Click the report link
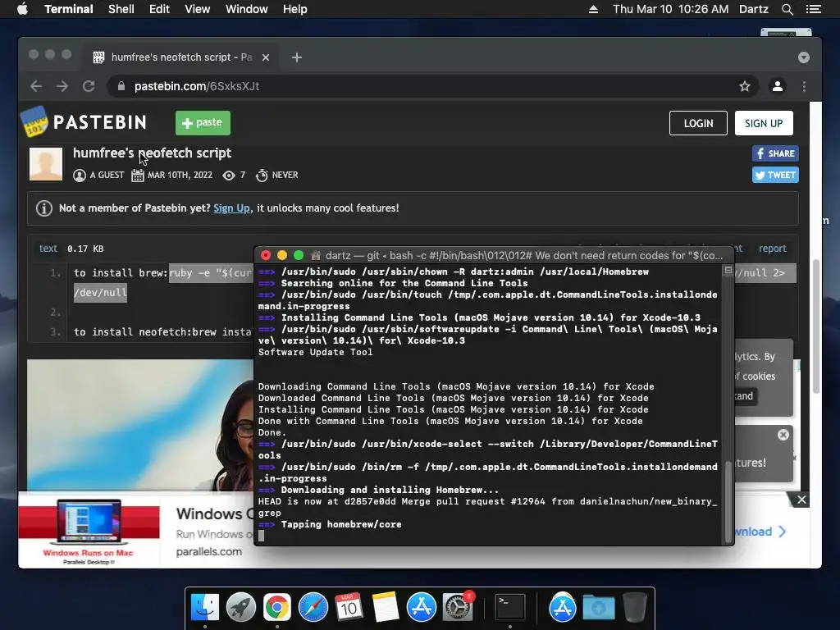This screenshot has width=840, height=630. coord(772,248)
